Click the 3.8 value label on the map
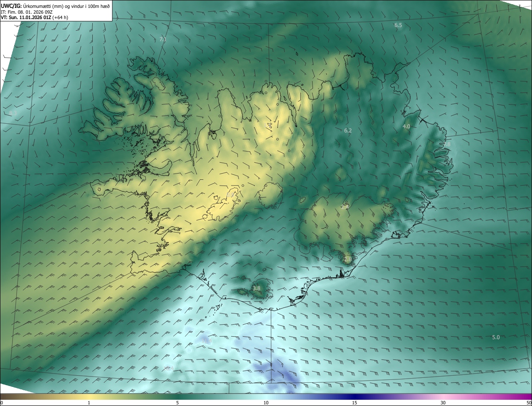Screen dimensions: 532x406 point(256,288)
